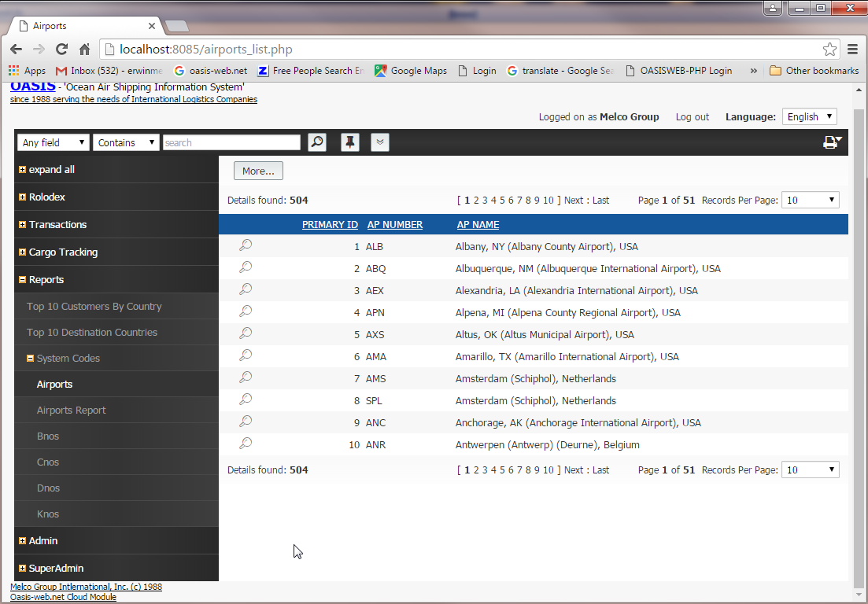View details of the ANC Anchorage row
The width and height of the screenshot is (868, 604).
(246, 422)
